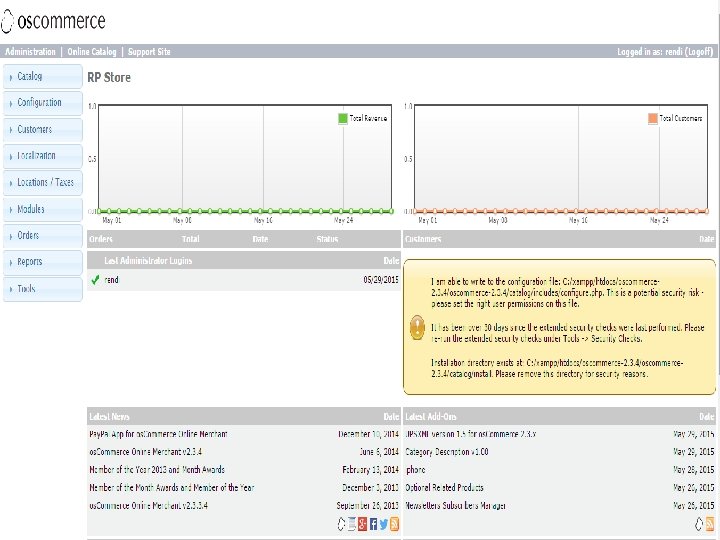Viewport: 720px width, 540px height.
Task: Open the Administration menu link
Action: [x=30, y=51]
